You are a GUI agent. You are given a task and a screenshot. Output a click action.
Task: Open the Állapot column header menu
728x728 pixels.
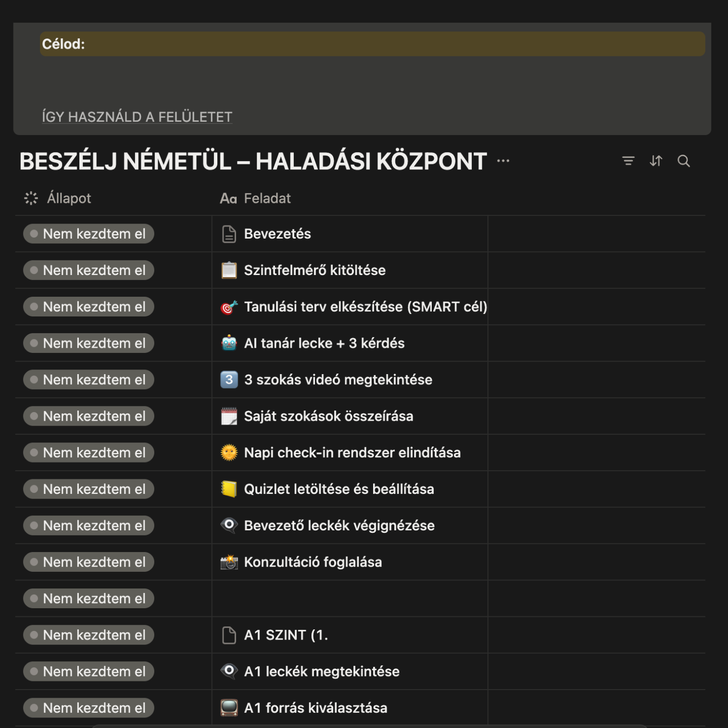coord(58,198)
